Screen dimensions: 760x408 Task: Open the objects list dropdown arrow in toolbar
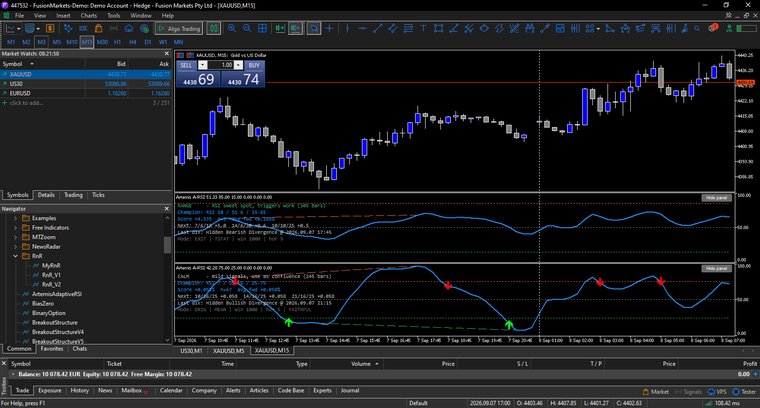(x=598, y=29)
